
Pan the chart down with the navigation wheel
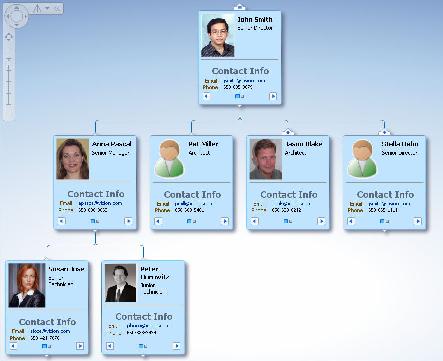[x=16, y=24]
